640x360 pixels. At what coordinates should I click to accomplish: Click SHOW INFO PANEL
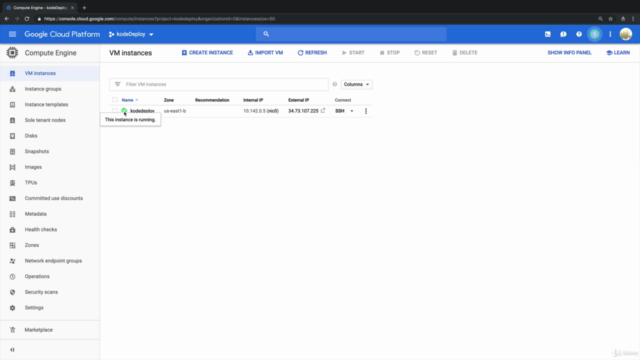pyautogui.click(x=569, y=53)
